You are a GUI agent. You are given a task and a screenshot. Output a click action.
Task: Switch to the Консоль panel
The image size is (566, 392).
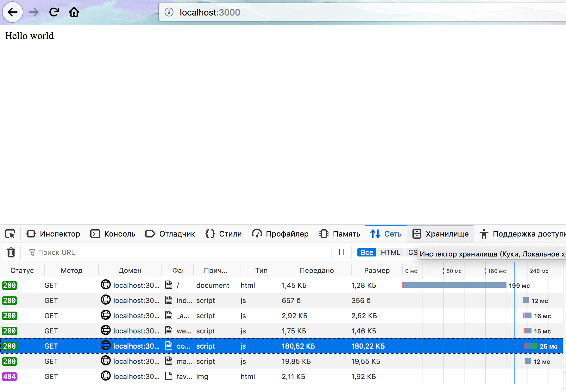point(113,234)
